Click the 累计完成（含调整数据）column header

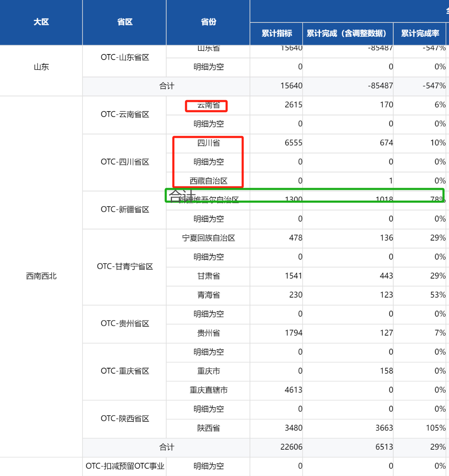(x=348, y=34)
